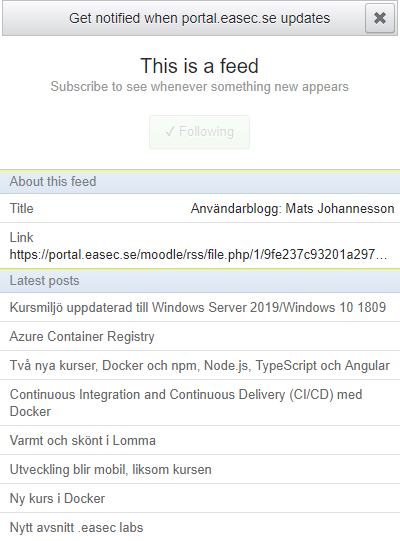Click the About this feed section header
The image size is (400, 541).
coord(200,181)
